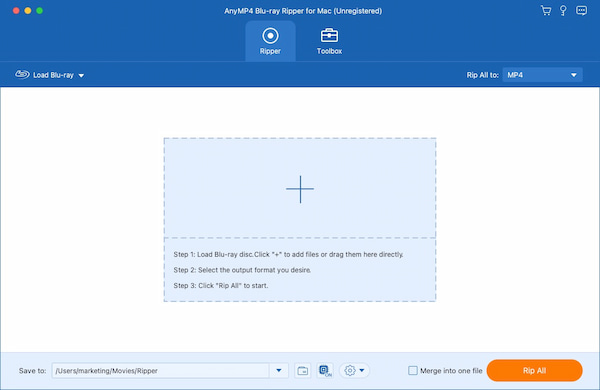Select the Ripper tab
Screen dimensions: 600x390
tap(270, 41)
